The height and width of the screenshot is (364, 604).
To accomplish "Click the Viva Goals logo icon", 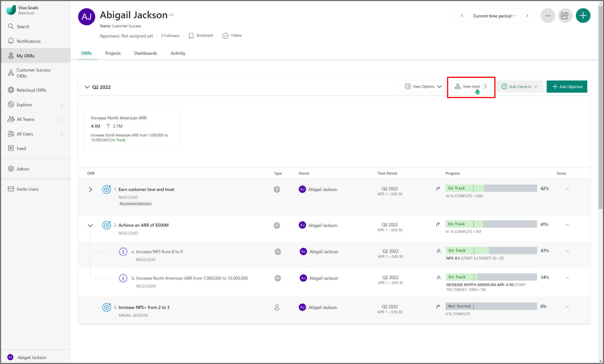I will [11, 10].
